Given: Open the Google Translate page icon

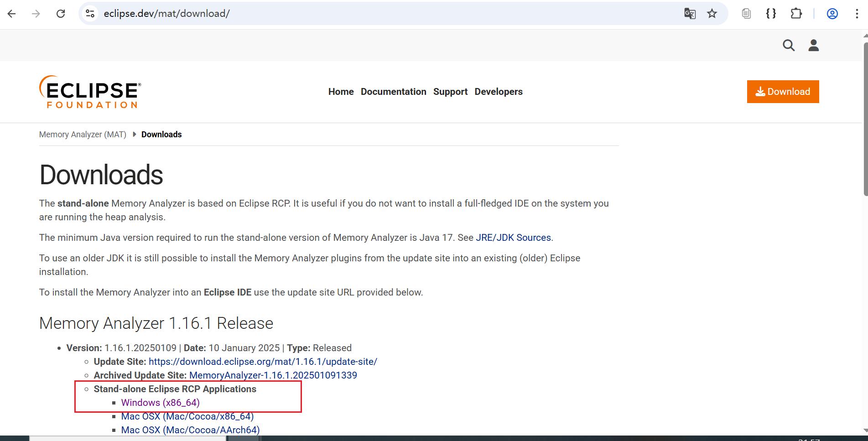Looking at the screenshot, I should (x=690, y=14).
